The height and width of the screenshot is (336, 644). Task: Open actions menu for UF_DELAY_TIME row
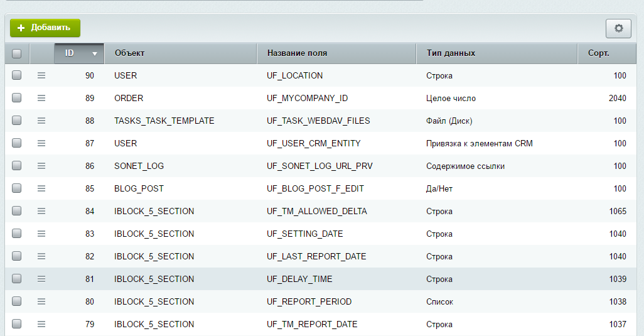41,279
